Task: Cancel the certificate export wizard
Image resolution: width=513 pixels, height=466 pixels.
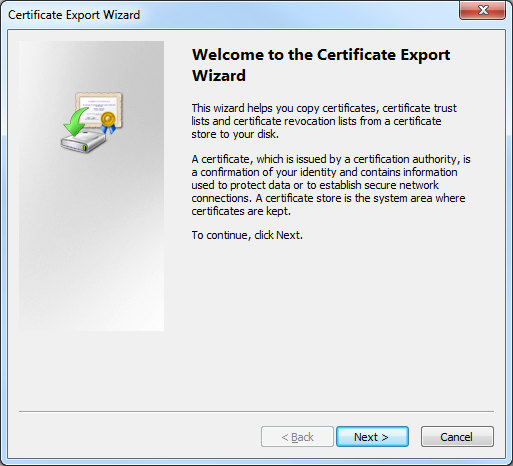Action: click(457, 437)
